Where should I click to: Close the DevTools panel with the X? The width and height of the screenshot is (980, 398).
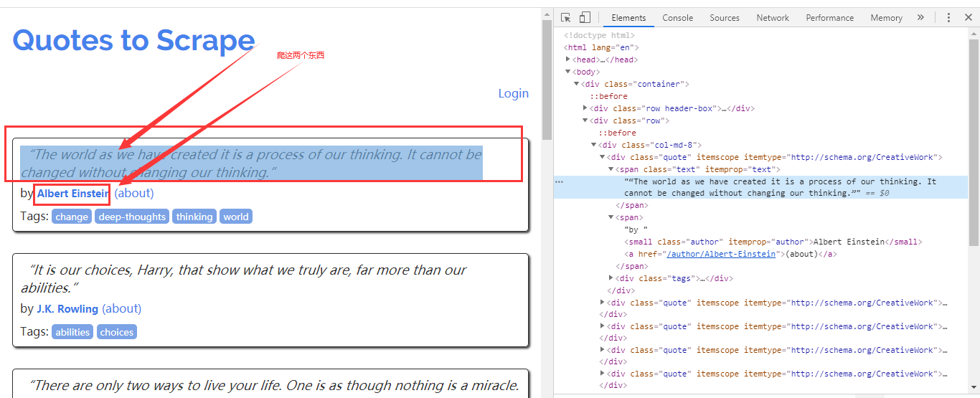(x=968, y=18)
